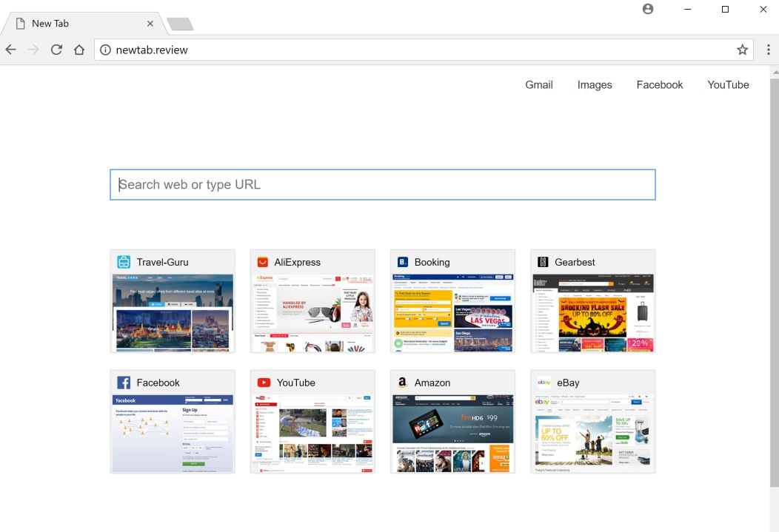The width and height of the screenshot is (779, 532).
Task: Click the Amazon favicon icon
Action: click(x=402, y=383)
